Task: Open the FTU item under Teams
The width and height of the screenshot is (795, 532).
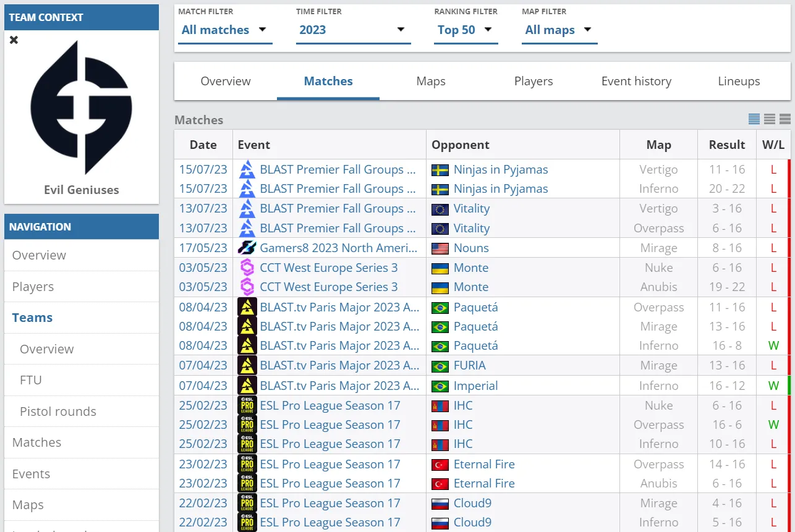Action: pos(82,380)
